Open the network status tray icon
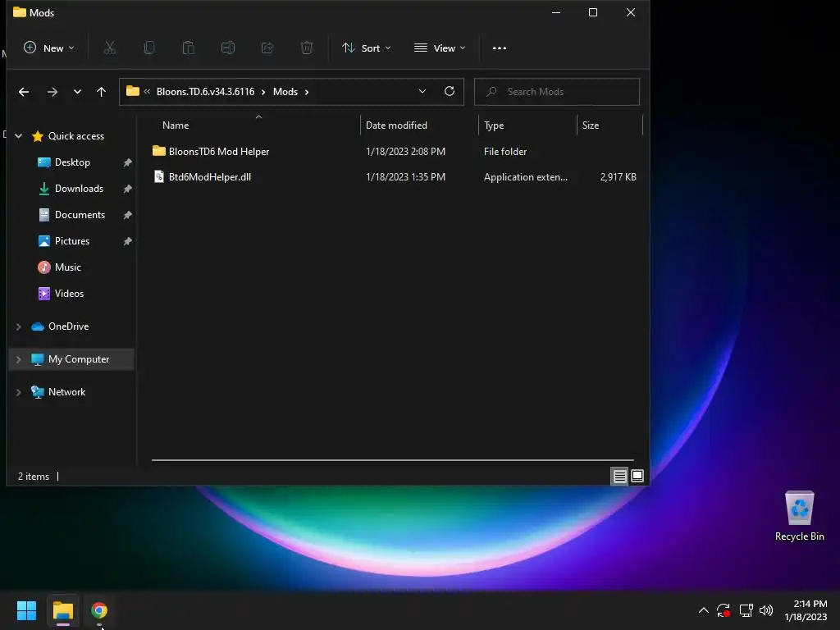840x630 pixels. click(x=746, y=610)
